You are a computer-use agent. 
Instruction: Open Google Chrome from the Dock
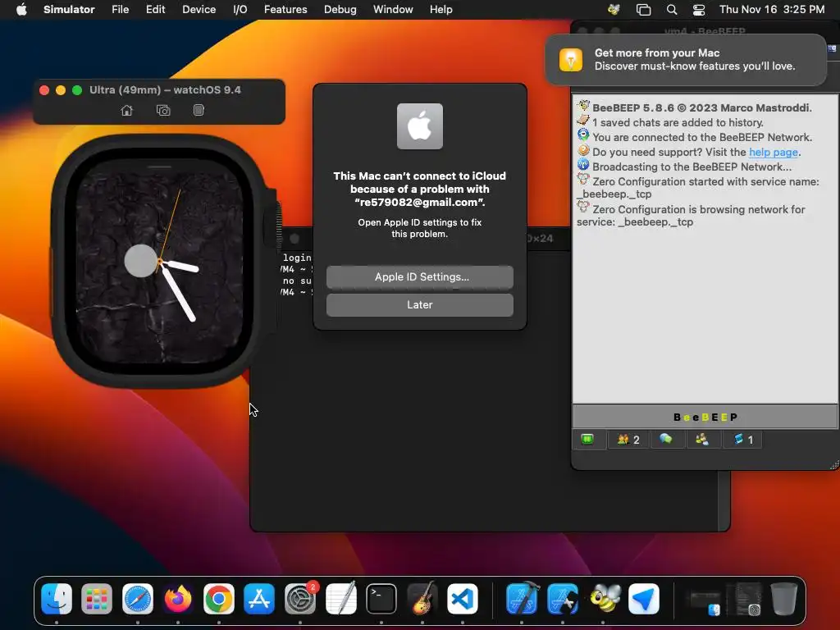218,598
